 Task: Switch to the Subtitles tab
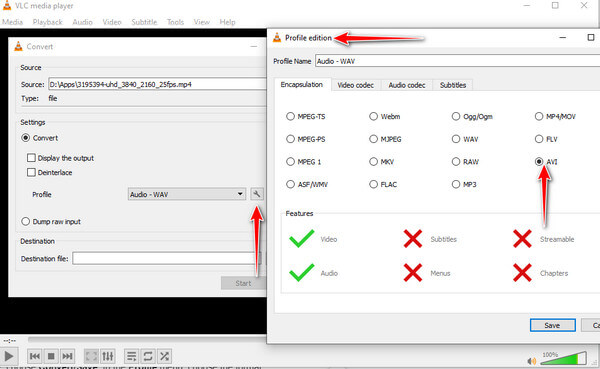pyautogui.click(x=453, y=85)
